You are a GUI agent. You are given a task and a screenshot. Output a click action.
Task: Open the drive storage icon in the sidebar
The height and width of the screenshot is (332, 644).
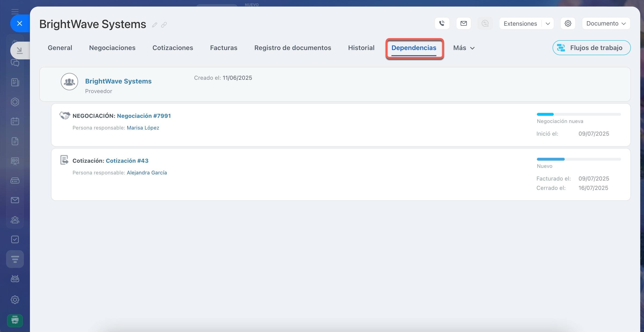pos(15,180)
